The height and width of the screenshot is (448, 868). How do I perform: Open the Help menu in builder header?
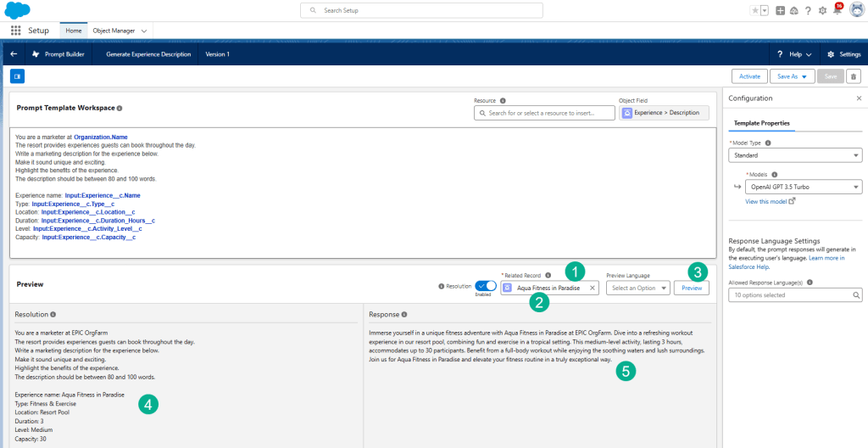[x=794, y=54]
